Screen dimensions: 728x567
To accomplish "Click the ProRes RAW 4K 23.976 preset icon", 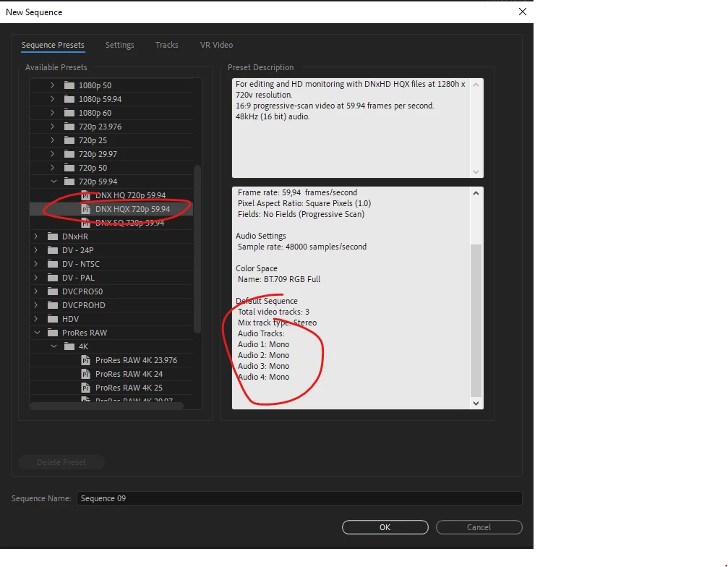I will 85,360.
